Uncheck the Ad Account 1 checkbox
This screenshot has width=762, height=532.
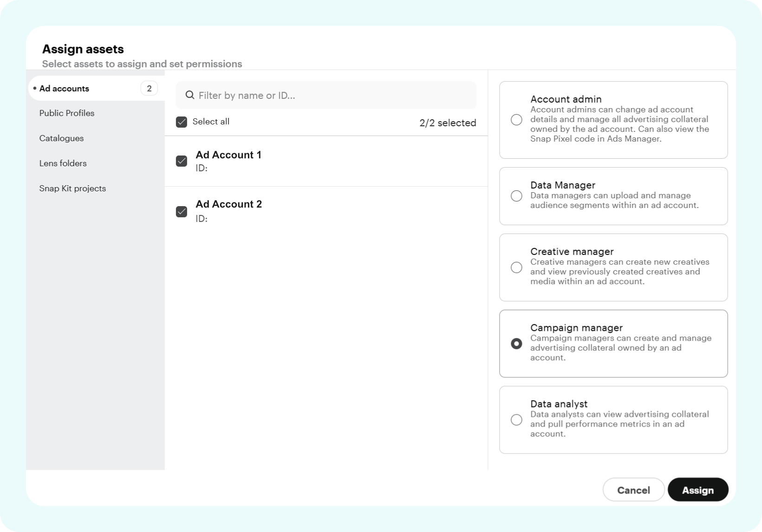pos(182,161)
